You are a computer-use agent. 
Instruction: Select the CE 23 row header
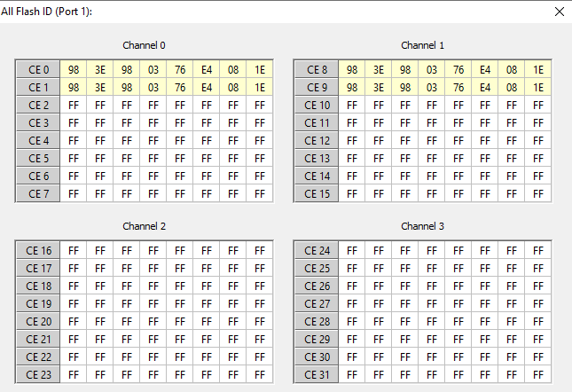click(38, 375)
